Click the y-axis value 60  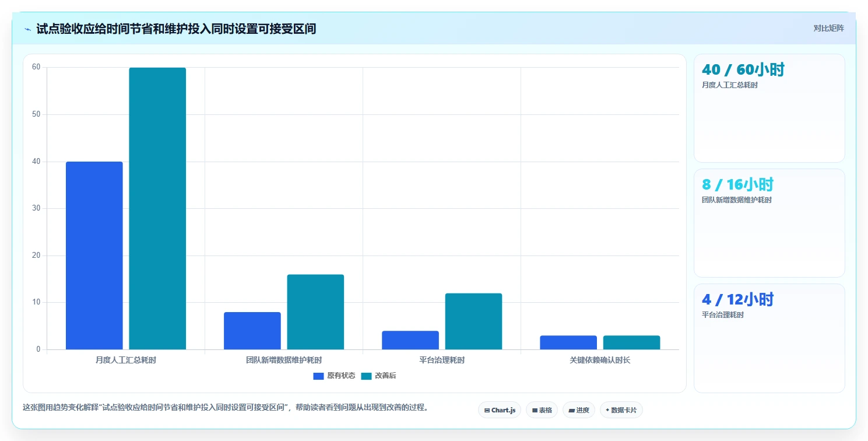point(36,67)
